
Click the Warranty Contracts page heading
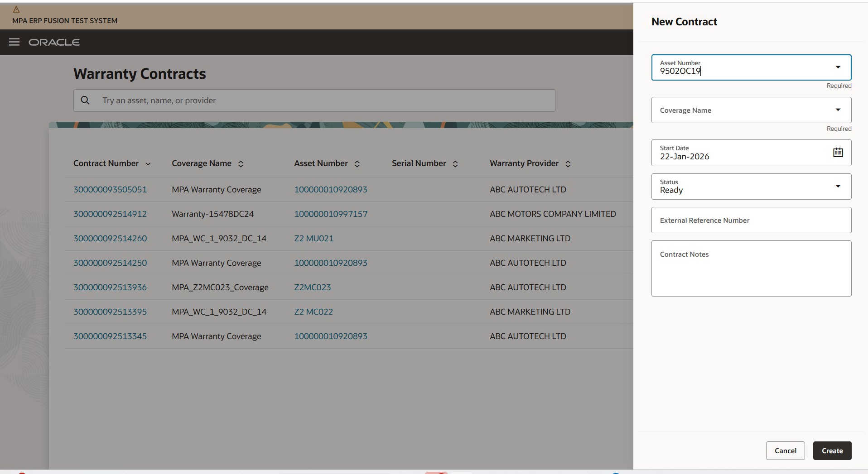[140, 74]
